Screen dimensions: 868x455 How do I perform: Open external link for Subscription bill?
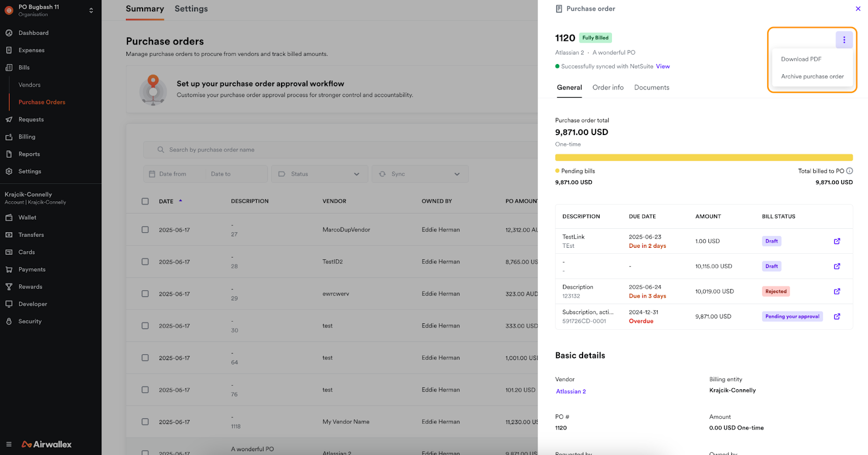pyautogui.click(x=837, y=317)
